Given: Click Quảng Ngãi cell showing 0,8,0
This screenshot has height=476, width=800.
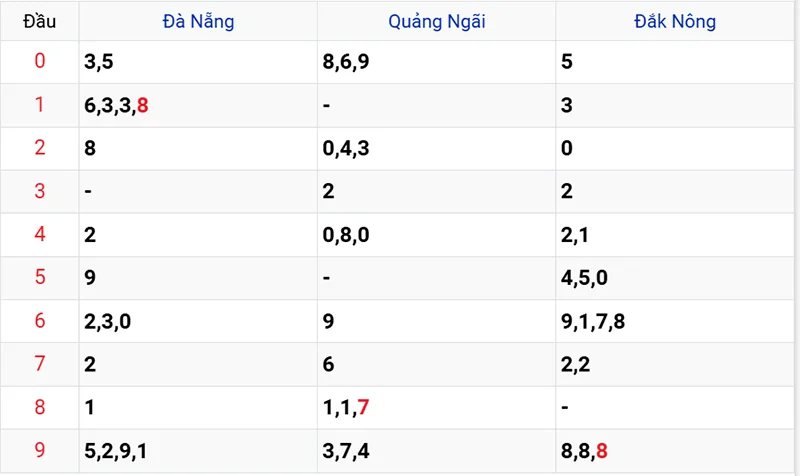Looking at the screenshot, I should [347, 234].
